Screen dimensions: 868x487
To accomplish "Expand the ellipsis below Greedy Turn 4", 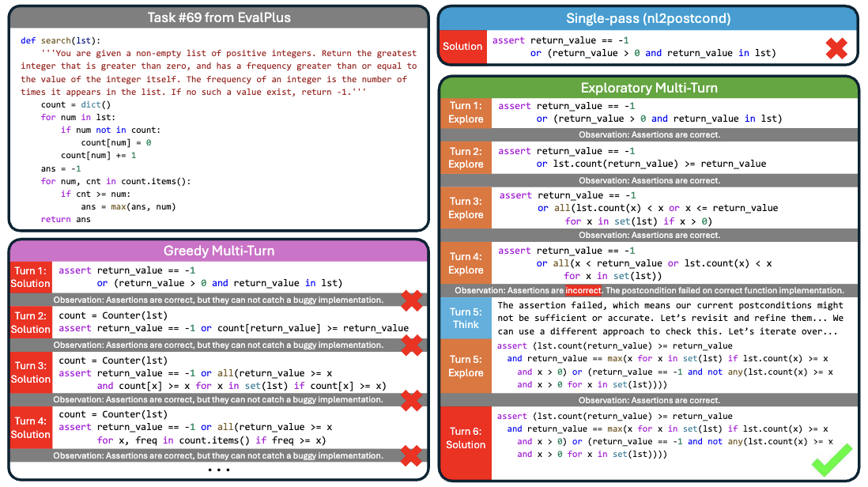I will click(x=218, y=469).
